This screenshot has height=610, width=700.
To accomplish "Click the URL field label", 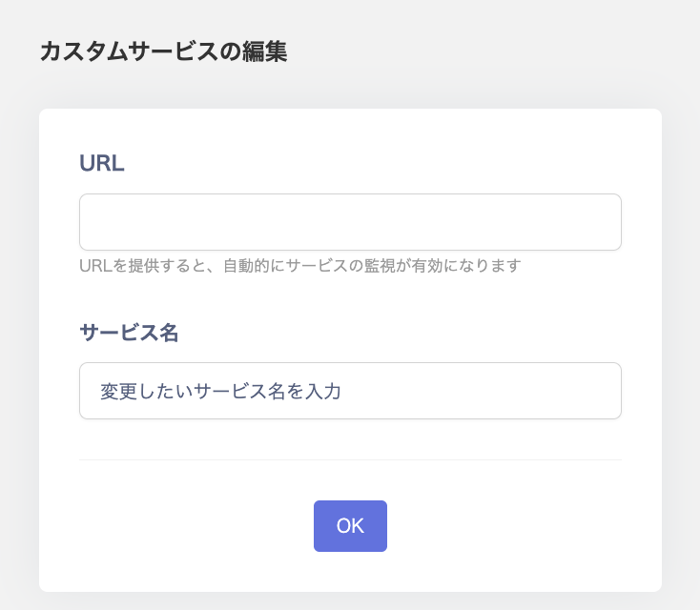I will tap(102, 163).
